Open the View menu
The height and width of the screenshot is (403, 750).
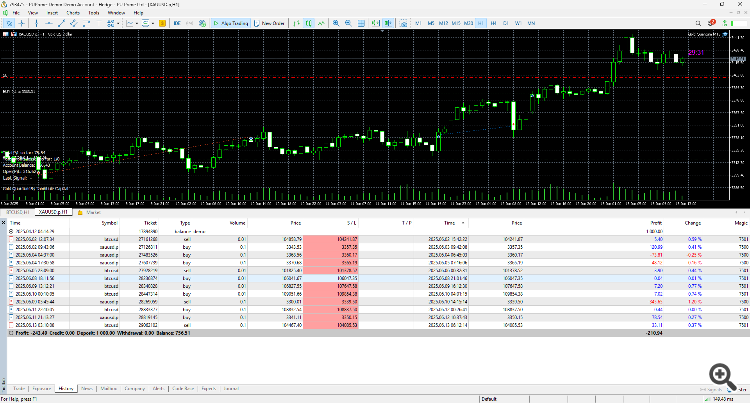pyautogui.click(x=33, y=13)
